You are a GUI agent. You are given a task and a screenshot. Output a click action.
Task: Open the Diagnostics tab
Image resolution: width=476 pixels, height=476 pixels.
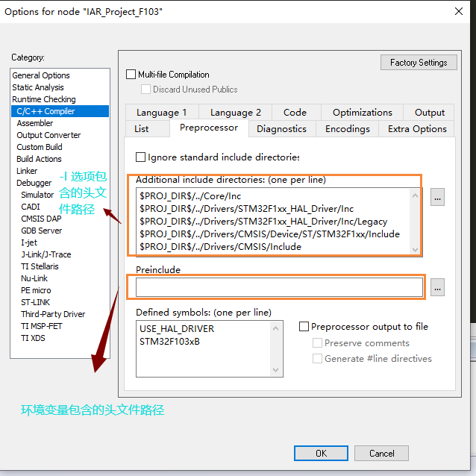tap(281, 129)
